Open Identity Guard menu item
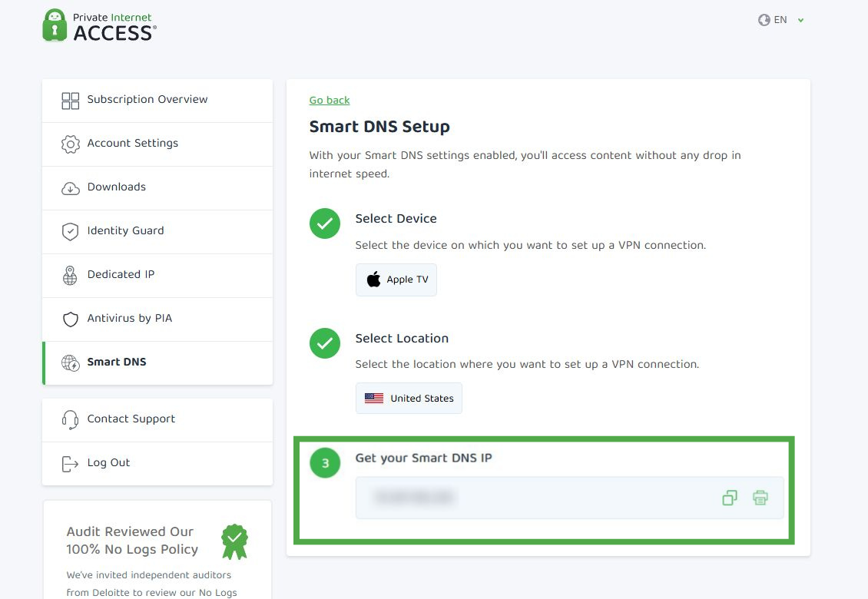This screenshot has width=868, height=599. 157,231
